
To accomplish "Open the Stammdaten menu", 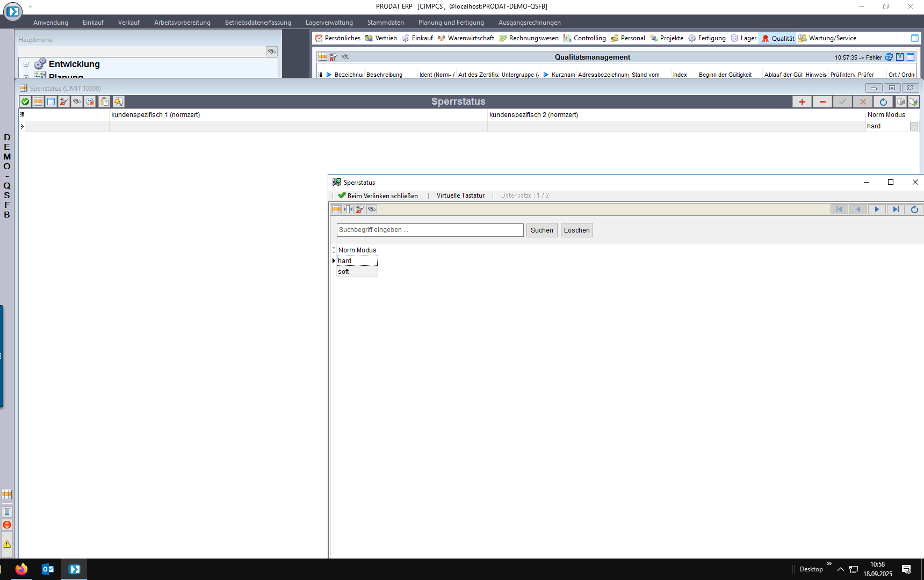I will click(x=385, y=23).
